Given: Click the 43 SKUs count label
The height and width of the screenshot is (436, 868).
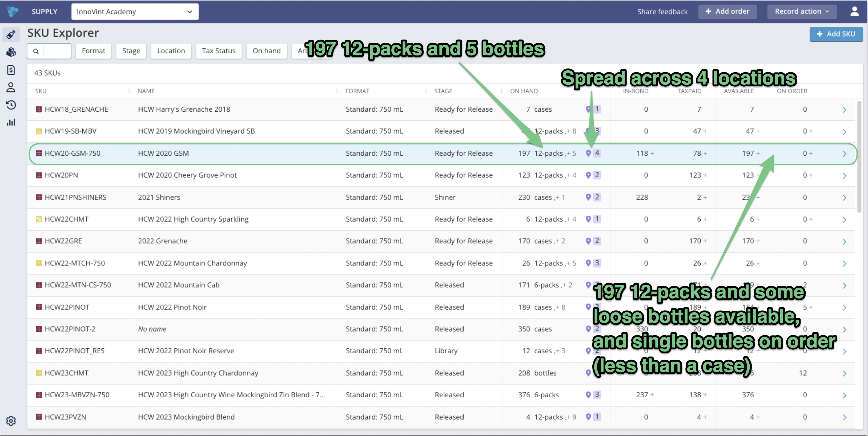Looking at the screenshot, I should [47, 73].
